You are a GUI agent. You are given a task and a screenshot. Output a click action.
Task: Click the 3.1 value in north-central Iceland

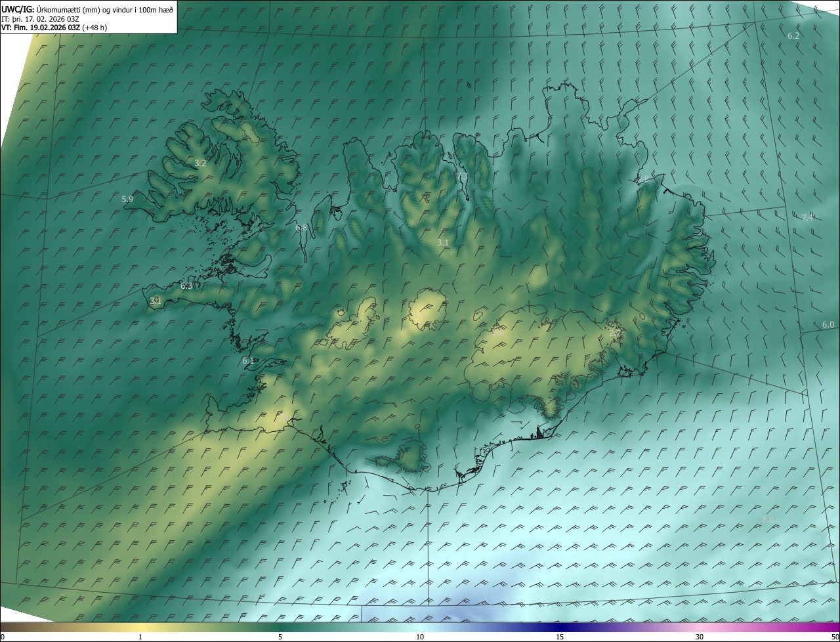443,242
